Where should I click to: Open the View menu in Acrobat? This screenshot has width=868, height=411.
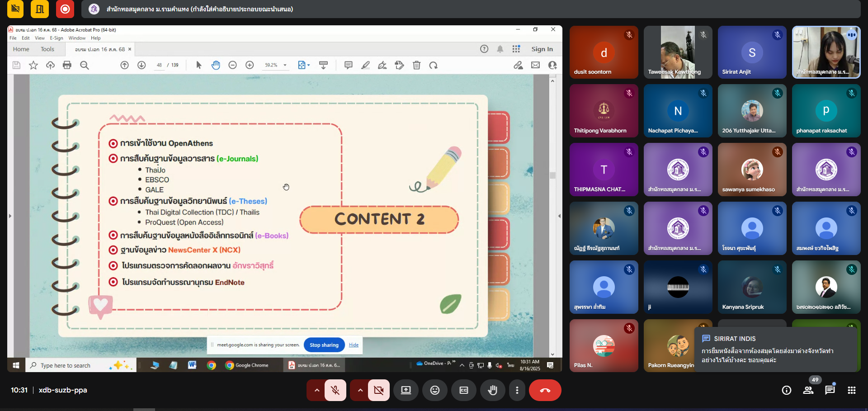(x=40, y=38)
